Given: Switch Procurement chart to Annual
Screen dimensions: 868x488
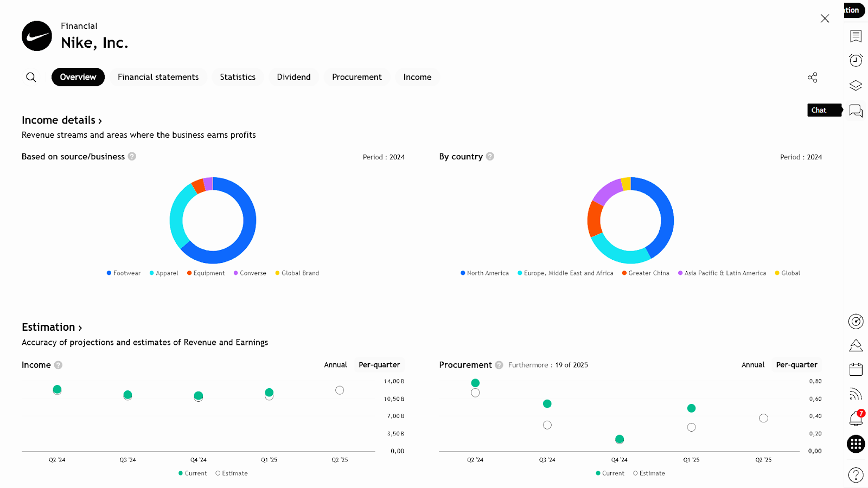Looking at the screenshot, I should point(752,365).
